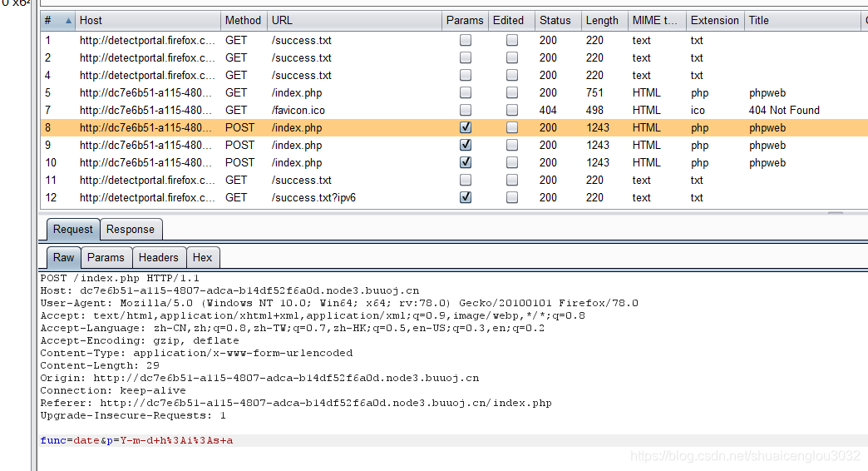The height and width of the screenshot is (471, 868).
Task: Select row 4 /success.txt URL
Action: tap(302, 76)
